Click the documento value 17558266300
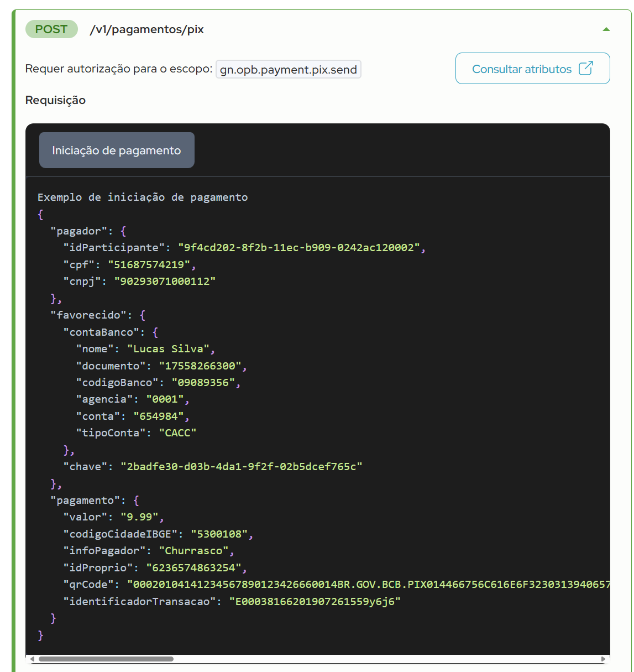Image resolution: width=634 pixels, height=672 pixels. tap(200, 366)
